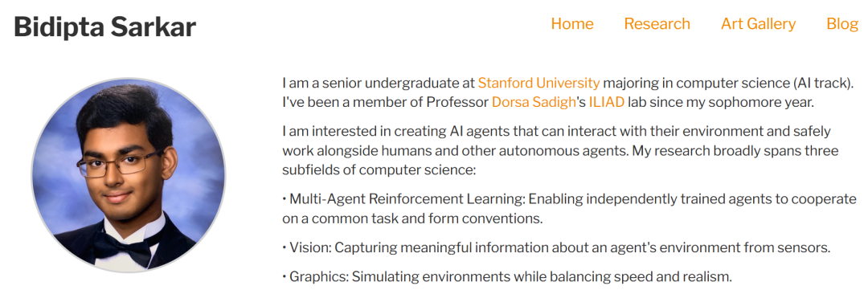Open the Art Gallery page
Screen dimensions: 868x290
click(758, 24)
